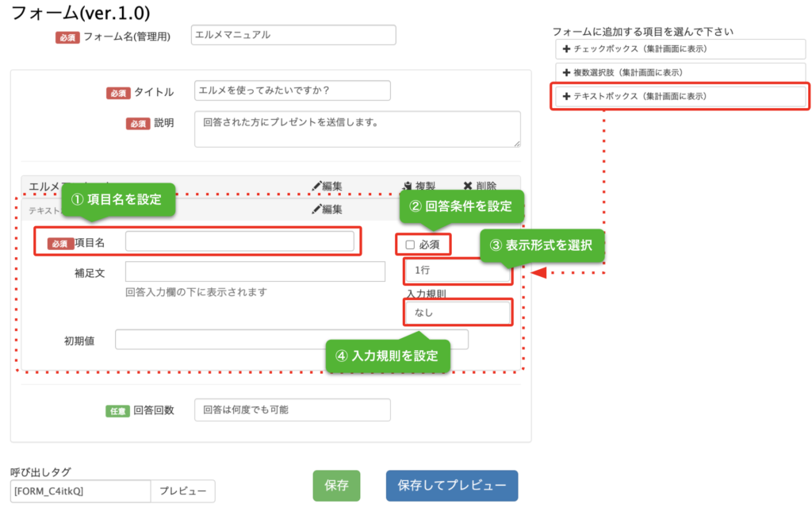Click the green 保存 button

point(336,486)
